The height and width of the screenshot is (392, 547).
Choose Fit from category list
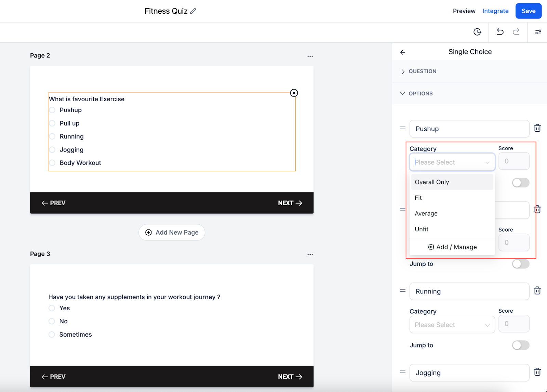click(x=452, y=198)
